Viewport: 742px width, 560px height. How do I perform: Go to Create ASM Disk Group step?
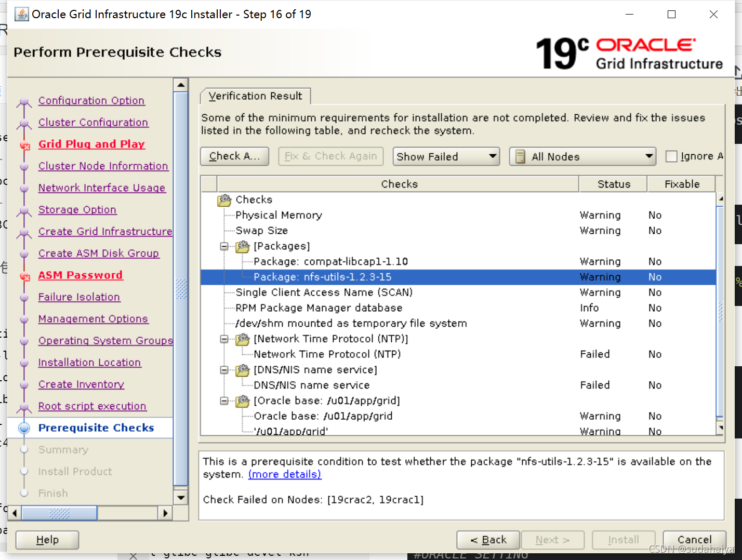pyautogui.click(x=99, y=254)
